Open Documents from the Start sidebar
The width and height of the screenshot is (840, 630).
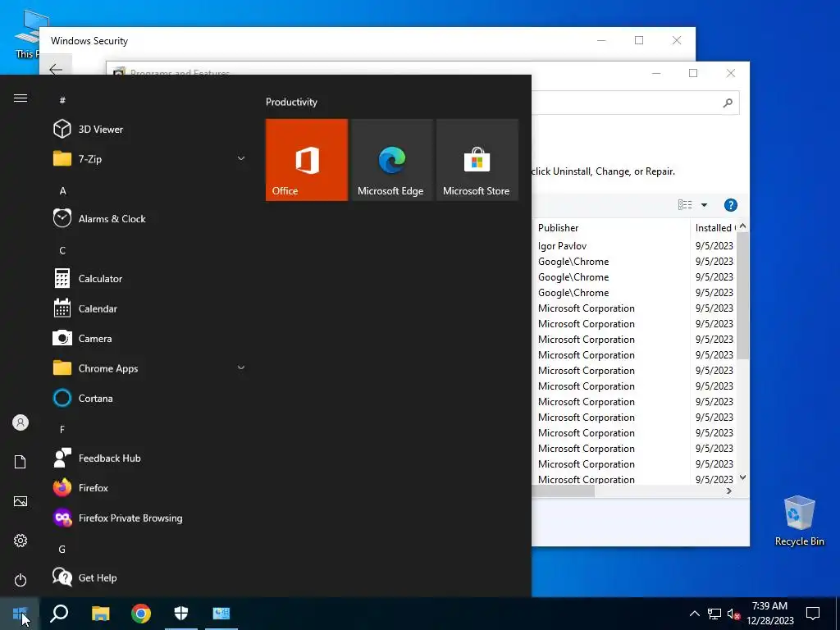click(21, 462)
